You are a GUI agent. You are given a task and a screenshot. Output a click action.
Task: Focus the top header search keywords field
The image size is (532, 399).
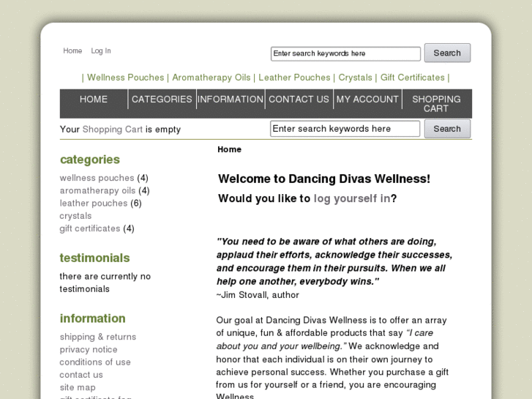pyautogui.click(x=345, y=53)
